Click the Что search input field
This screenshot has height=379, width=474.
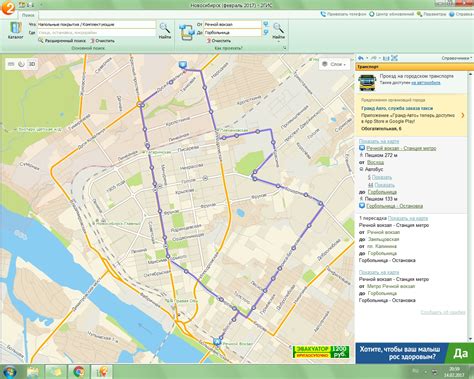(x=96, y=24)
